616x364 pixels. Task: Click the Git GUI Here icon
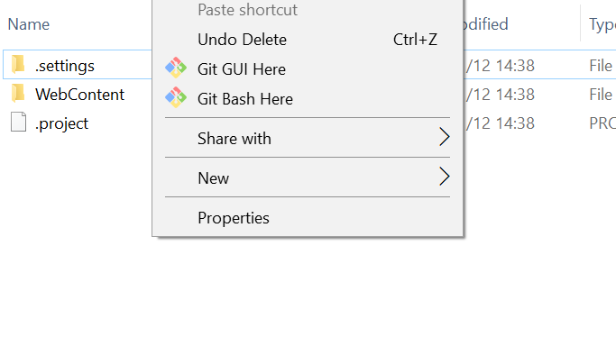tap(176, 68)
